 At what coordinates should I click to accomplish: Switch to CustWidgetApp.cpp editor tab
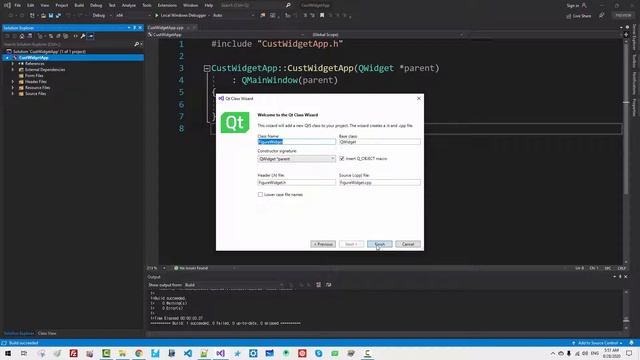click(166, 28)
